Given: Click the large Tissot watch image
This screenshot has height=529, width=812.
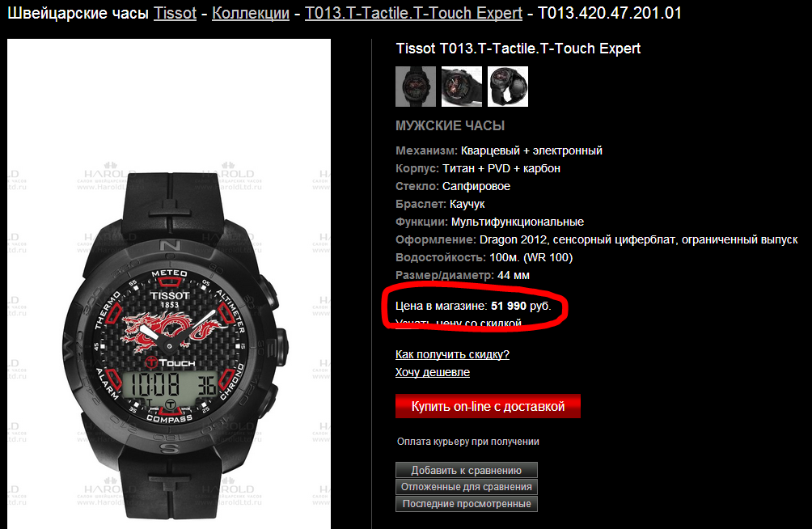Looking at the screenshot, I should tap(169, 284).
